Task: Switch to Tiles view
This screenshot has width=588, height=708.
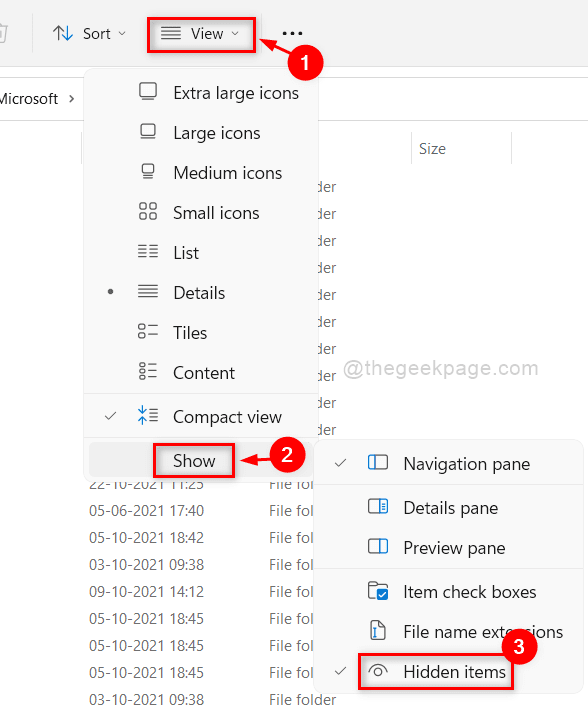Action: pyautogui.click(x=201, y=332)
